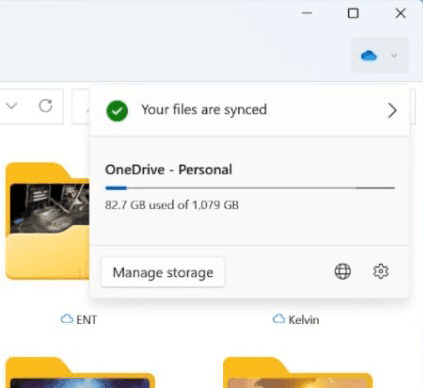Open OneDrive online via the globe icon
This screenshot has height=388, width=423.
(x=343, y=271)
